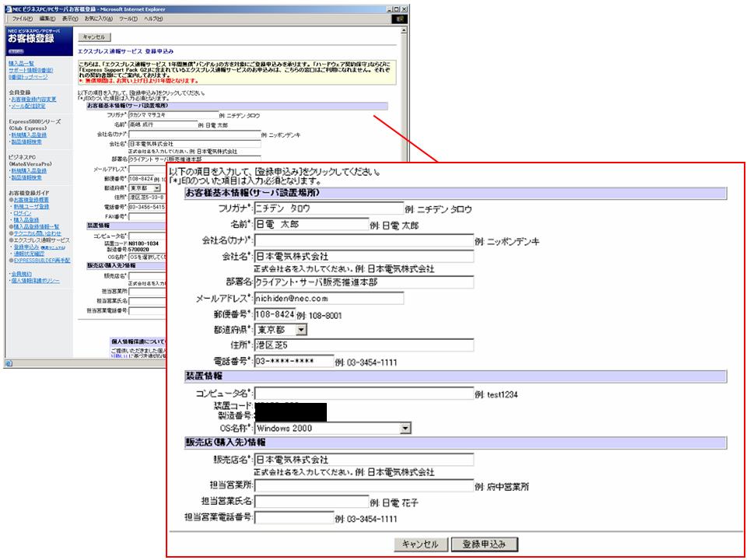Open the 登録申込み link under エクスプレス通報サービス
Viewport: 747px width, 560px height.
[x=26, y=247]
